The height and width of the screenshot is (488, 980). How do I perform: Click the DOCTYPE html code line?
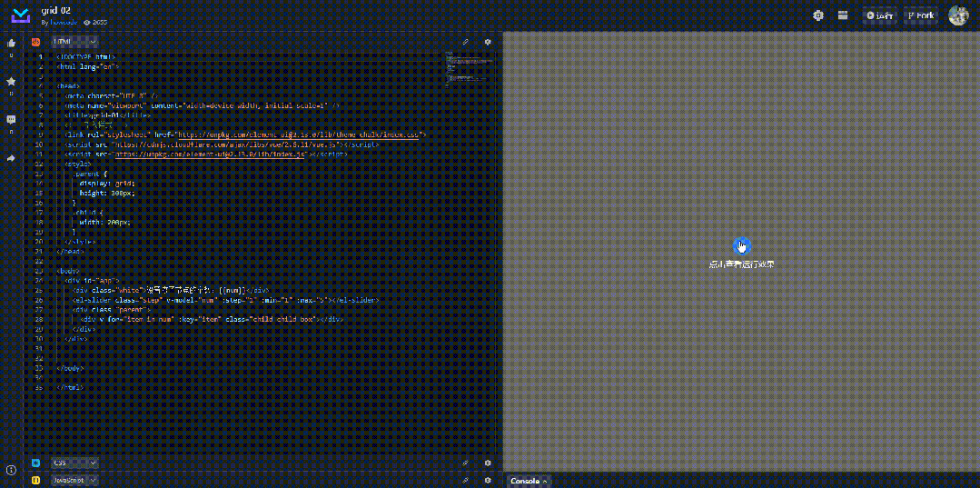point(85,57)
